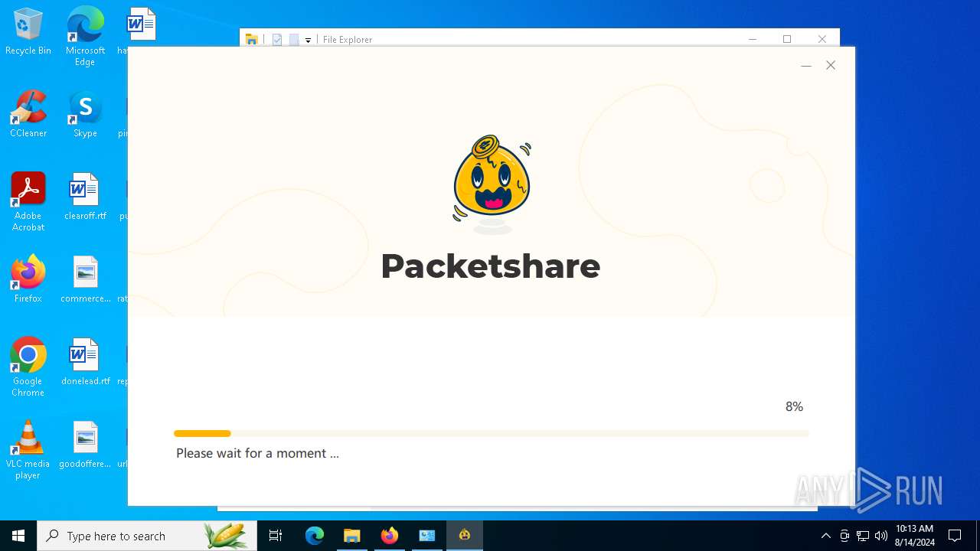Click the 8% progress percentage
This screenshot has height=551, width=980.
794,406
